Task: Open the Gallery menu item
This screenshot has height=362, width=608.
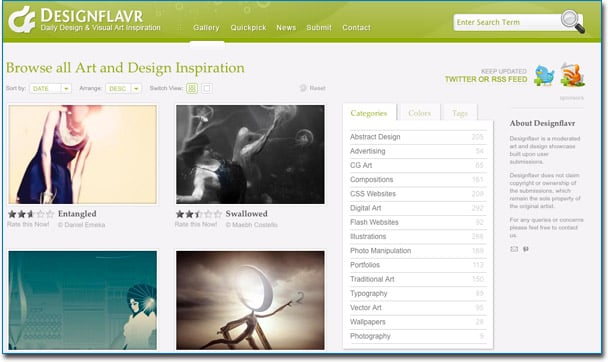Action: click(x=206, y=28)
